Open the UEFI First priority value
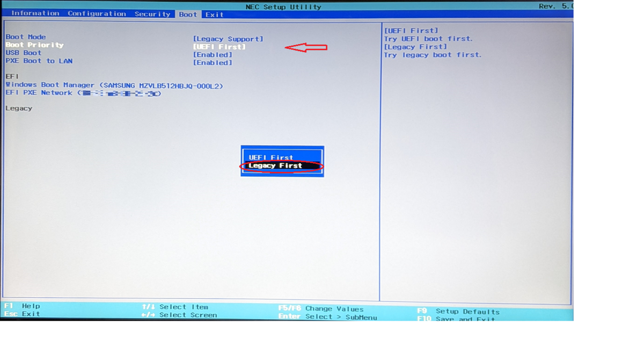This screenshot has height=353, width=644. click(219, 47)
